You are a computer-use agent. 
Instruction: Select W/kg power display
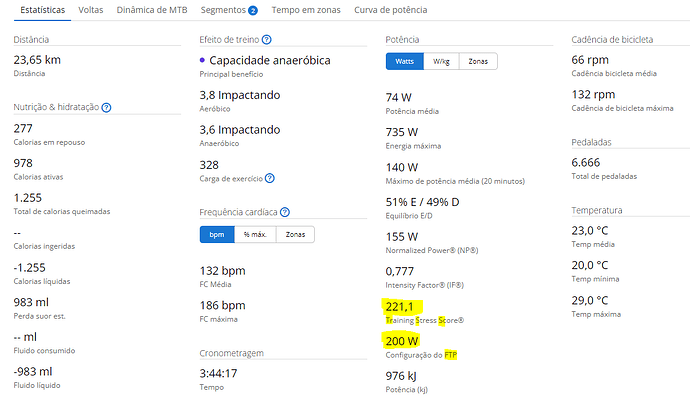pos(441,61)
